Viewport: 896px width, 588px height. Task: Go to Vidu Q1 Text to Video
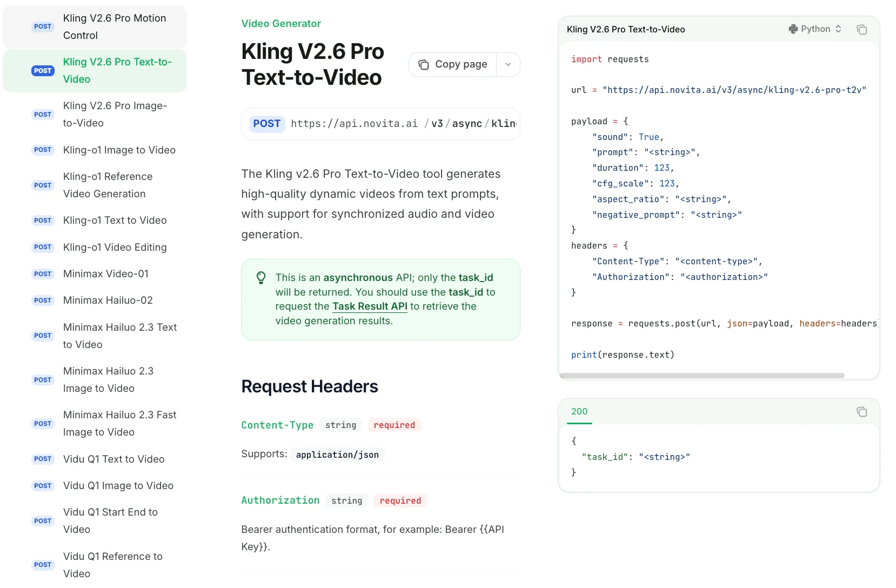pyautogui.click(x=95, y=459)
